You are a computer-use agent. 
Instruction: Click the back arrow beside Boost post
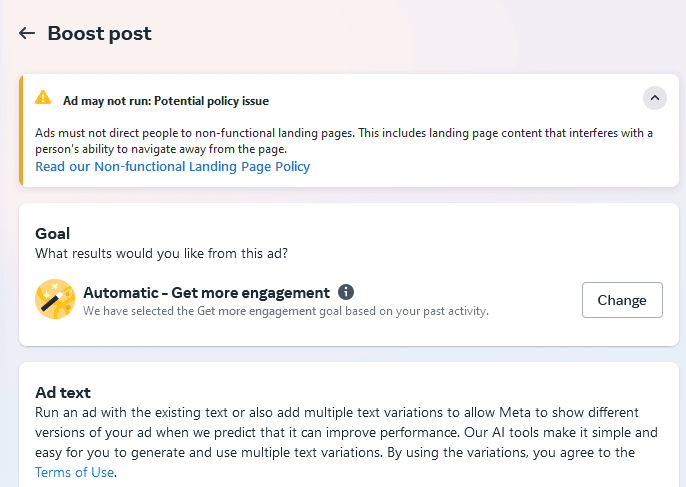click(x=27, y=34)
